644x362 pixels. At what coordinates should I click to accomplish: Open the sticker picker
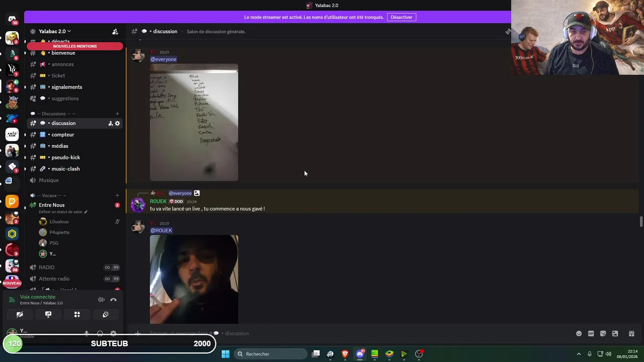(x=603, y=333)
